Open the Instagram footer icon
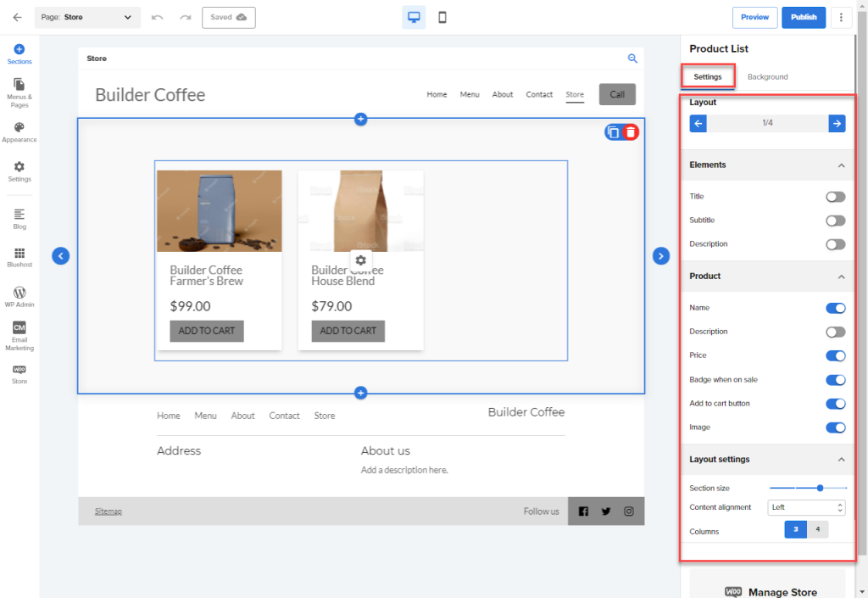Viewport: 868px width, 598px height. click(629, 511)
